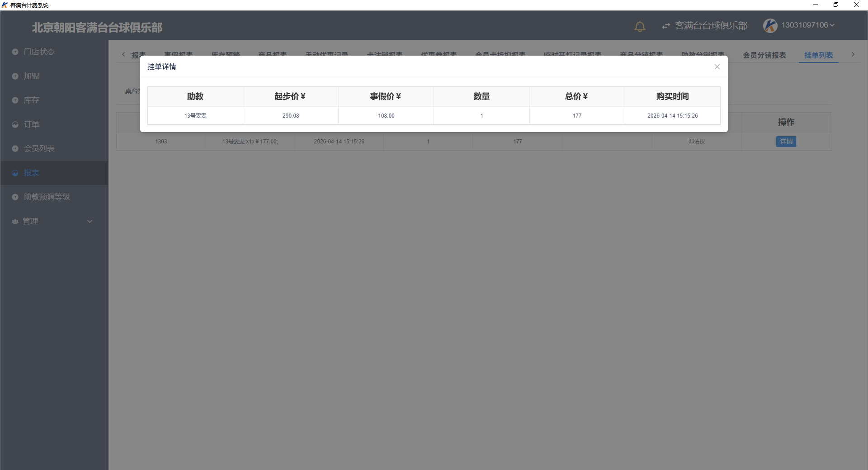Click 助教 column header

pos(195,96)
